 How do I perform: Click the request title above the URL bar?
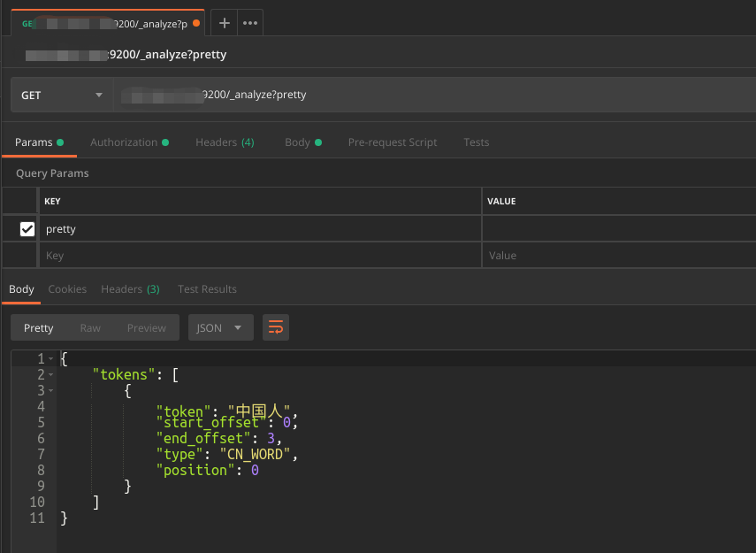pos(126,55)
